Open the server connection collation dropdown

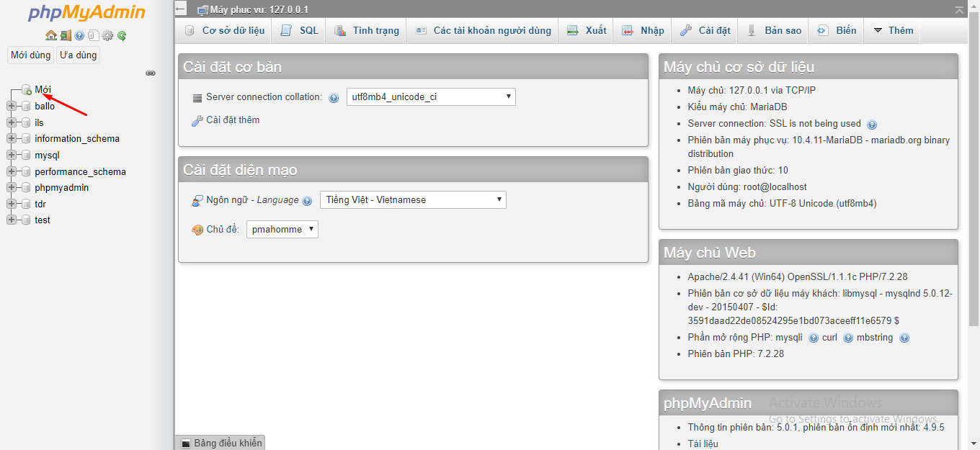point(430,96)
